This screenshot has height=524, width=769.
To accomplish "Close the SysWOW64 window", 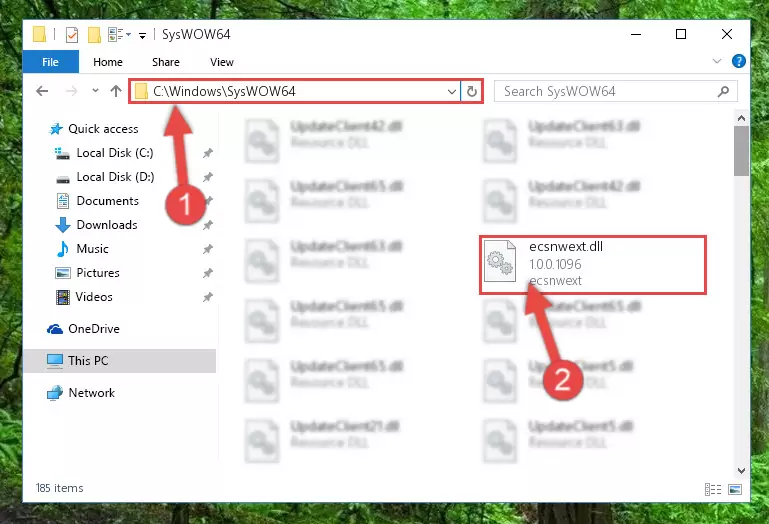I will (727, 34).
